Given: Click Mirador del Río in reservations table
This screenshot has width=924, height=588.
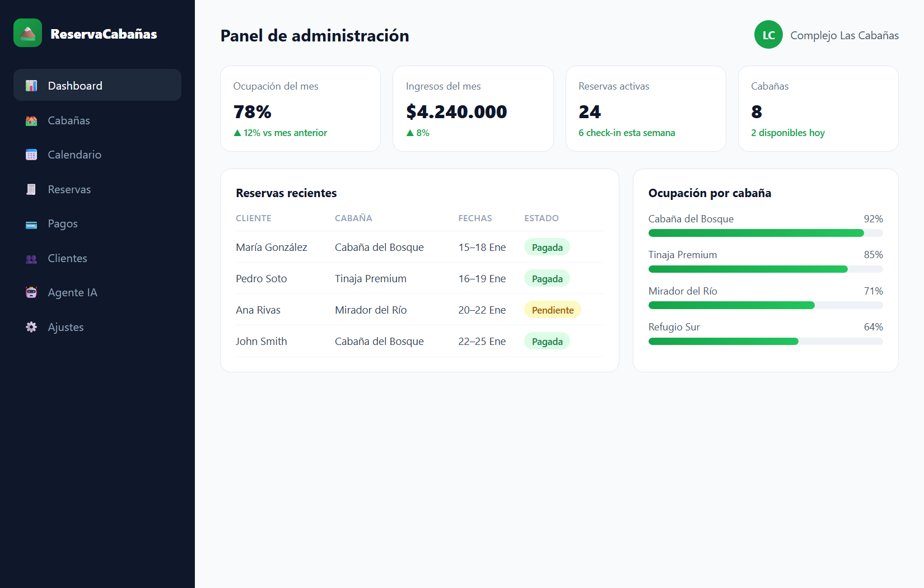Looking at the screenshot, I should point(371,310).
